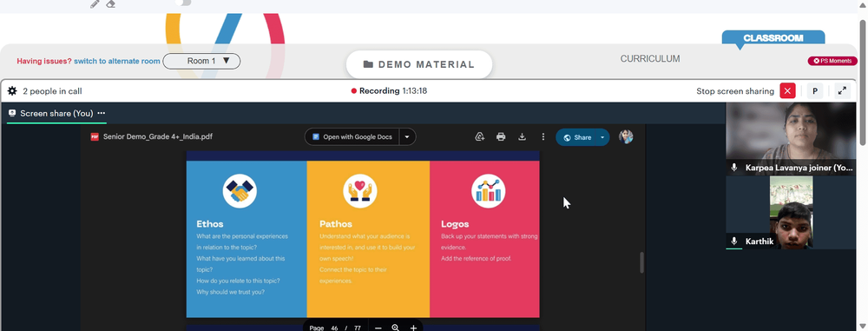Open more actions vertical dots menu

[543, 137]
